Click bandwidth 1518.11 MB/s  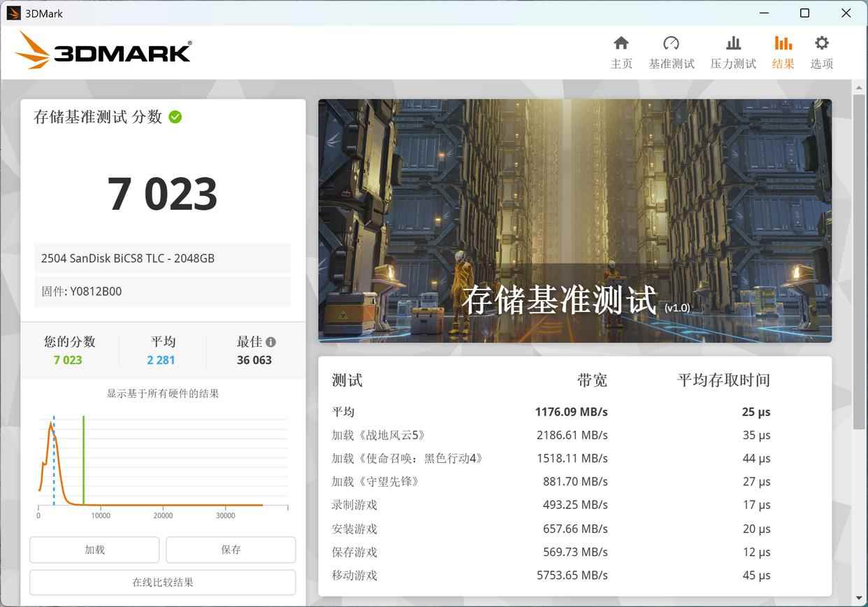click(572, 459)
